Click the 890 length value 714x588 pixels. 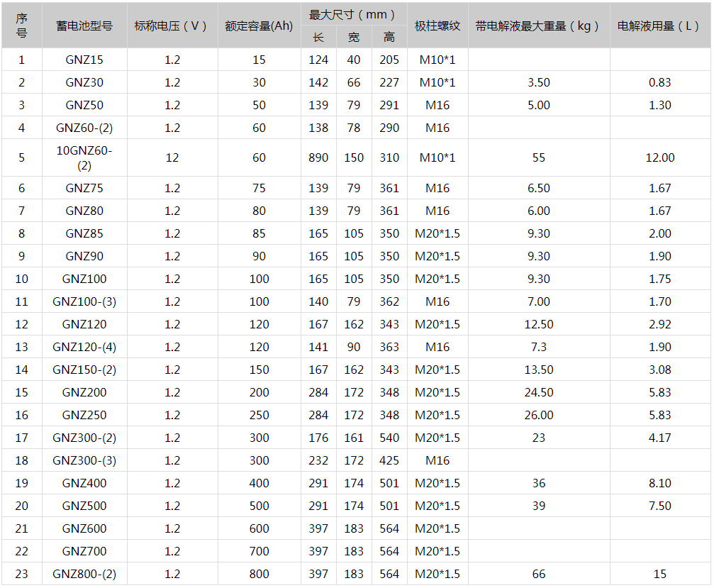318,157
